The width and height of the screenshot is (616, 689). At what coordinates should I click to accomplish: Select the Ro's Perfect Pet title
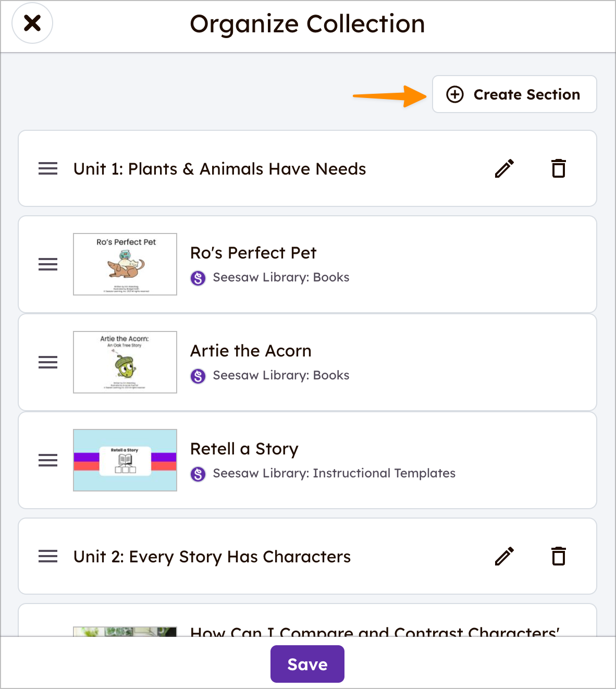click(x=253, y=253)
